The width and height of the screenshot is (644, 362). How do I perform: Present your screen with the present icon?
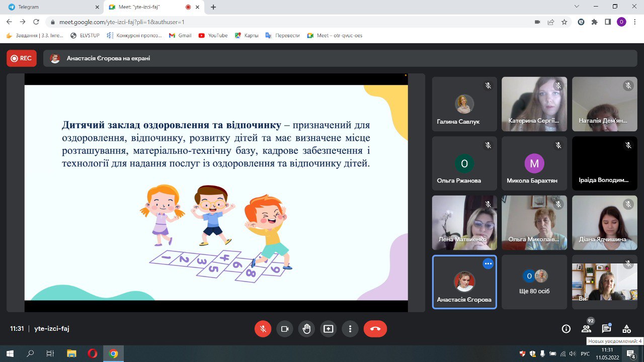pos(328,329)
